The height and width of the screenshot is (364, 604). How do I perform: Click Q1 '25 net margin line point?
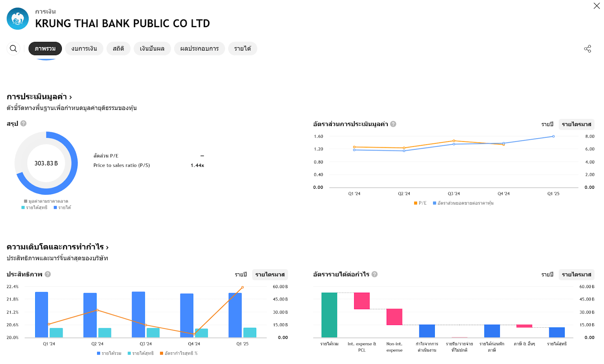(242, 287)
